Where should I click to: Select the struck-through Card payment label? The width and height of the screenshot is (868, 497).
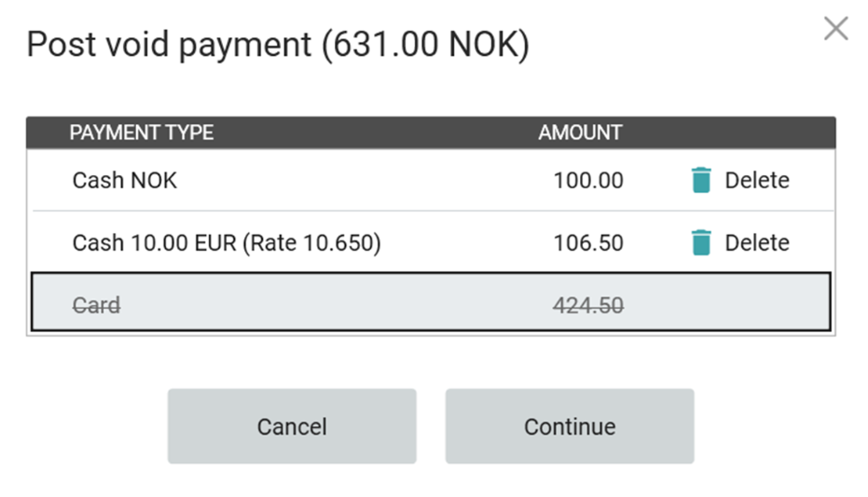[x=96, y=304]
